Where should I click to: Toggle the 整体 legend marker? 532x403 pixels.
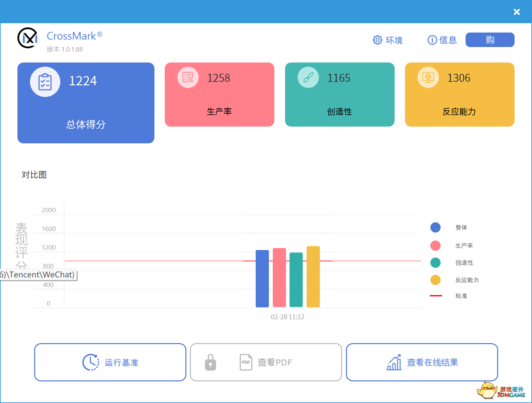[x=436, y=227]
